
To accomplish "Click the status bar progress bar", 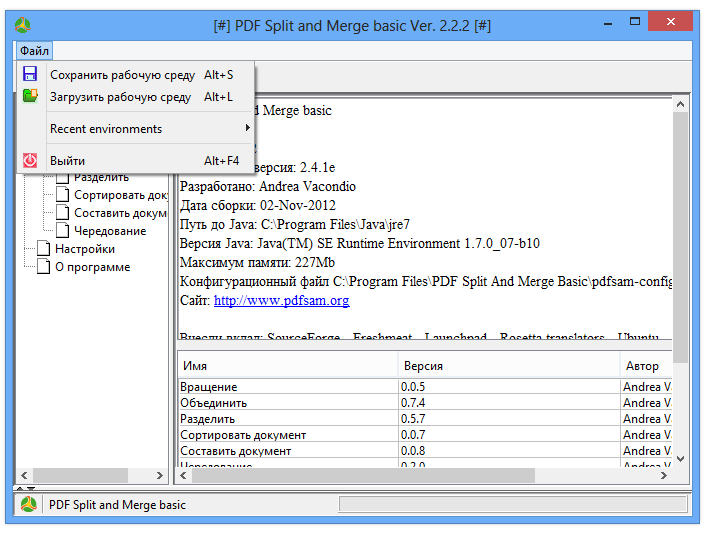I will pos(513,504).
